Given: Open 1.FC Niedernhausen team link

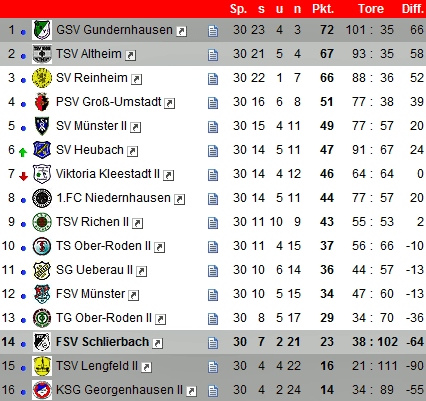Looking at the screenshot, I should pyautogui.click(x=113, y=198).
